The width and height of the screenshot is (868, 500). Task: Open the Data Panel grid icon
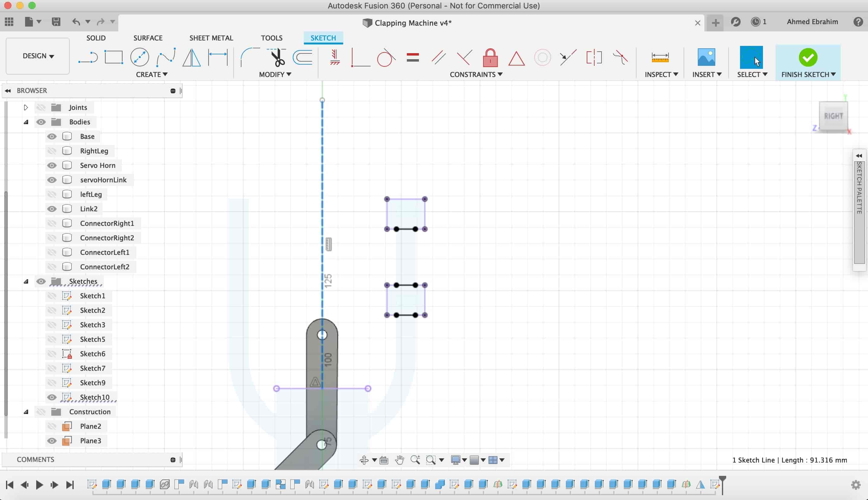[9, 22]
